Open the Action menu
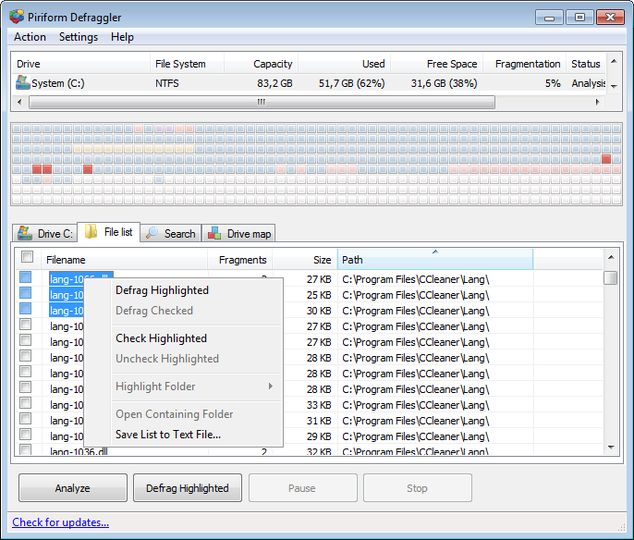This screenshot has height=540, width=634. click(30, 37)
